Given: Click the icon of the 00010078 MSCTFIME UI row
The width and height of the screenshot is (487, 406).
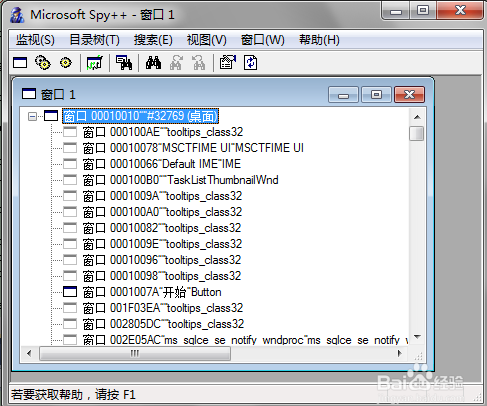Looking at the screenshot, I should coord(70,148).
